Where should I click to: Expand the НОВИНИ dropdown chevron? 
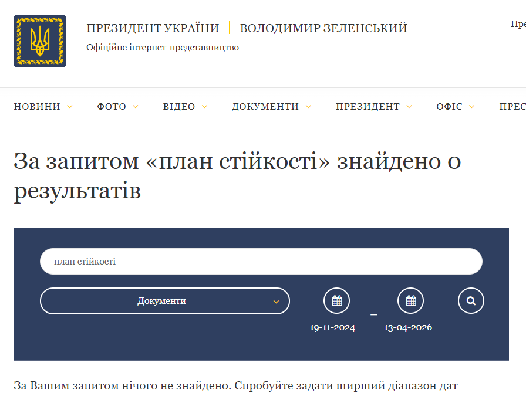pyautogui.click(x=70, y=107)
